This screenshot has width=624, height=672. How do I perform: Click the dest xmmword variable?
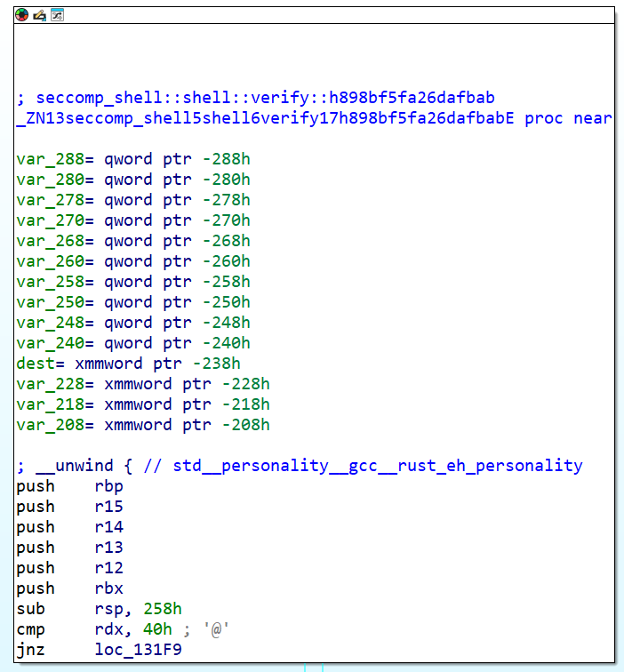(x=129, y=364)
